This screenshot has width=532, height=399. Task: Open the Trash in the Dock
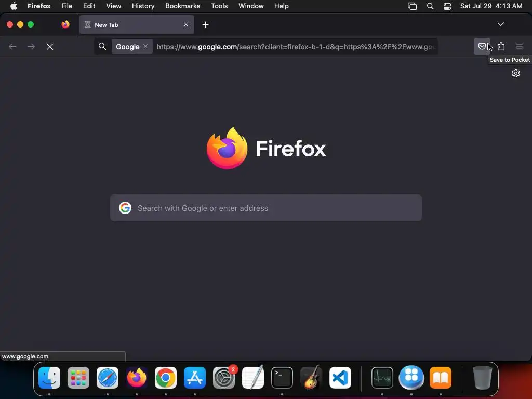coord(482,378)
